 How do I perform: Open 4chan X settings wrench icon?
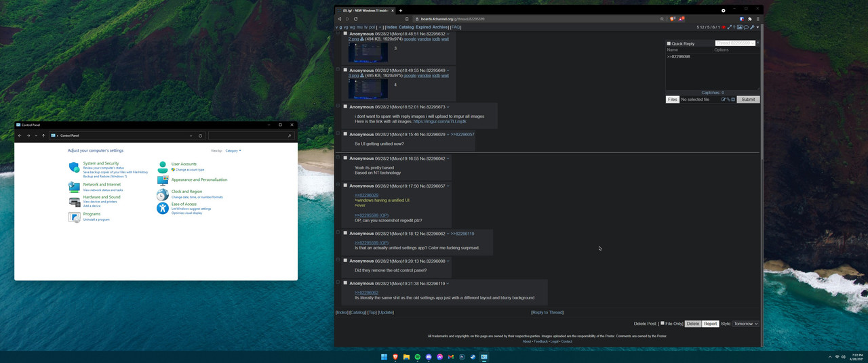[753, 27]
